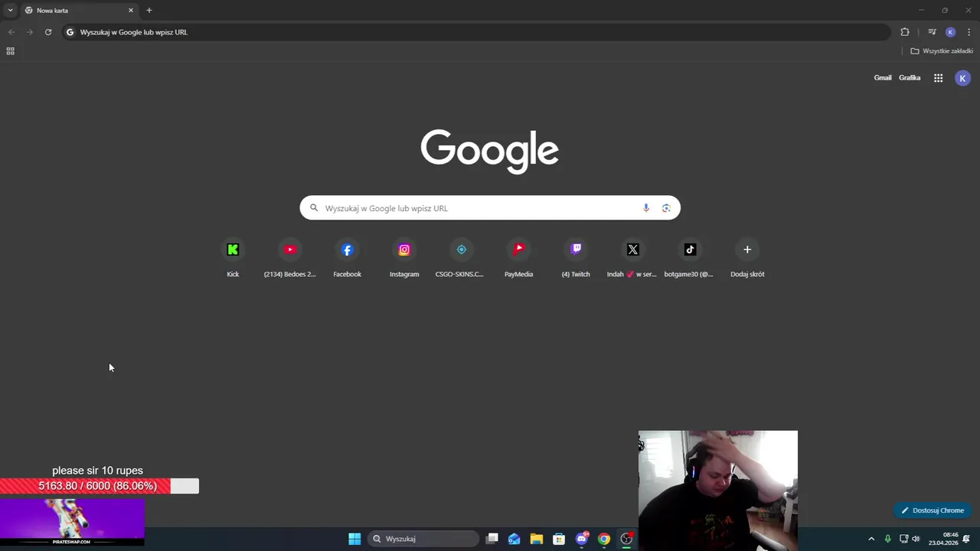
Task: Open the clock showing 08:46
Action: click(943, 539)
